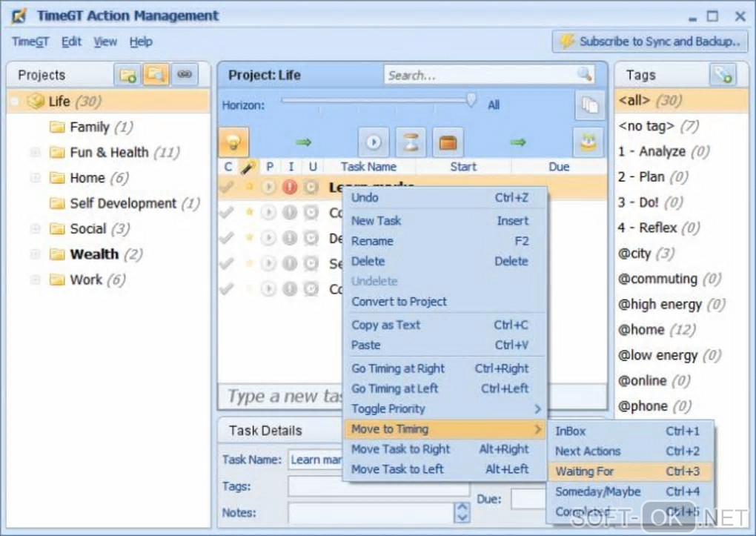756x536 pixels.
Task: Click the star icon on the Learn task row
Action: pyautogui.click(x=249, y=186)
